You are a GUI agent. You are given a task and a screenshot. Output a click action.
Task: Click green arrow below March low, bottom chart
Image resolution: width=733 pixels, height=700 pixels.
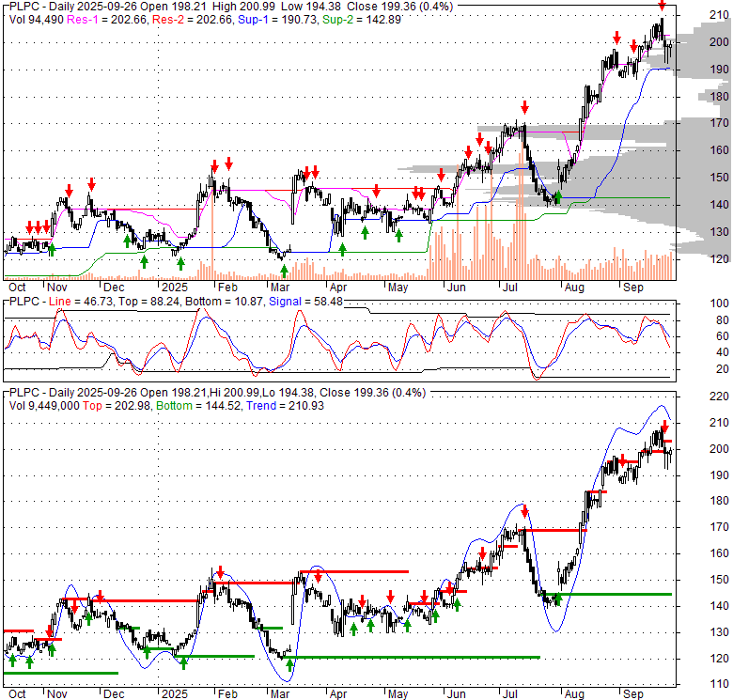289,664
